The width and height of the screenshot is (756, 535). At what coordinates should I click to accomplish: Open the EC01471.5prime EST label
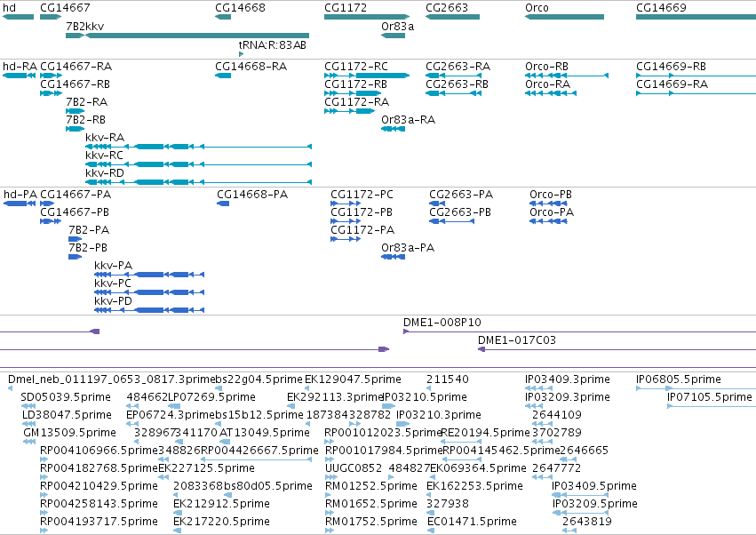click(x=472, y=522)
